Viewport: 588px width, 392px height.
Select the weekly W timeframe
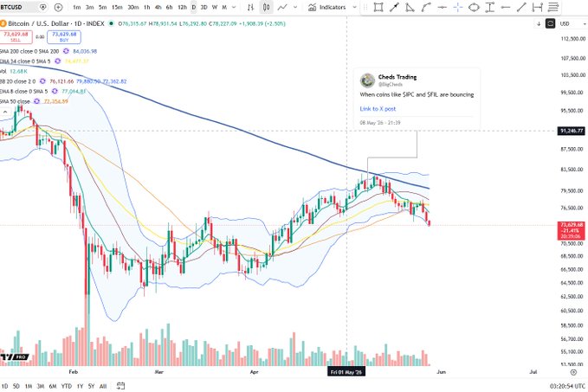215,7
